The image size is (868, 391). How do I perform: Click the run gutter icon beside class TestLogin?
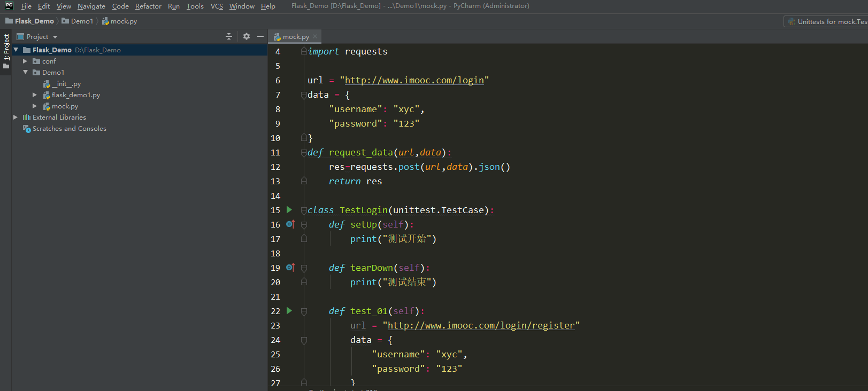coord(289,210)
